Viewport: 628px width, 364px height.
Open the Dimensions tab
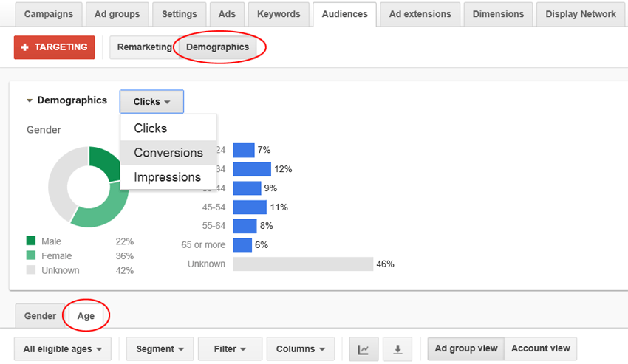click(498, 15)
